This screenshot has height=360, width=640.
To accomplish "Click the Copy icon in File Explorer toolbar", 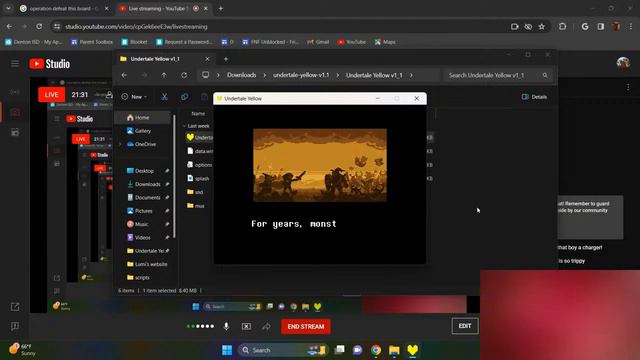I will tap(184, 97).
